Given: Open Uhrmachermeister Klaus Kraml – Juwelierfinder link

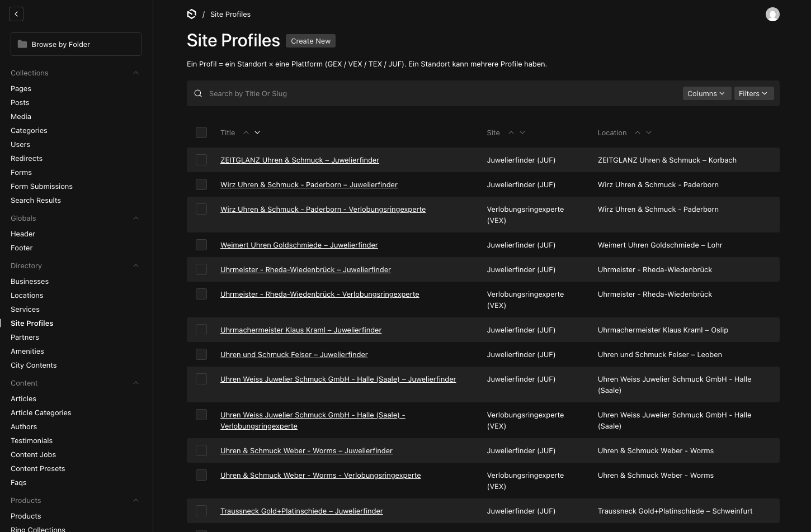Looking at the screenshot, I should coord(301,330).
